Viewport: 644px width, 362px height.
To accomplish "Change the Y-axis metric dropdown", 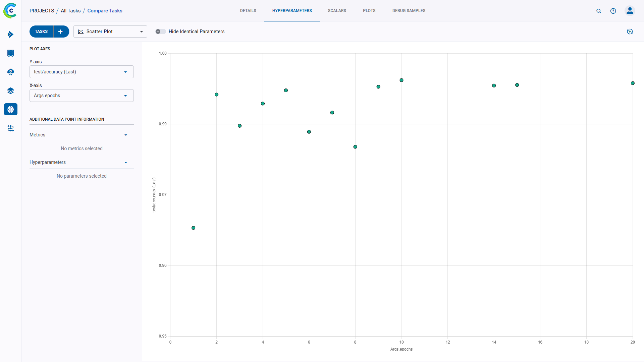I will tap(81, 71).
